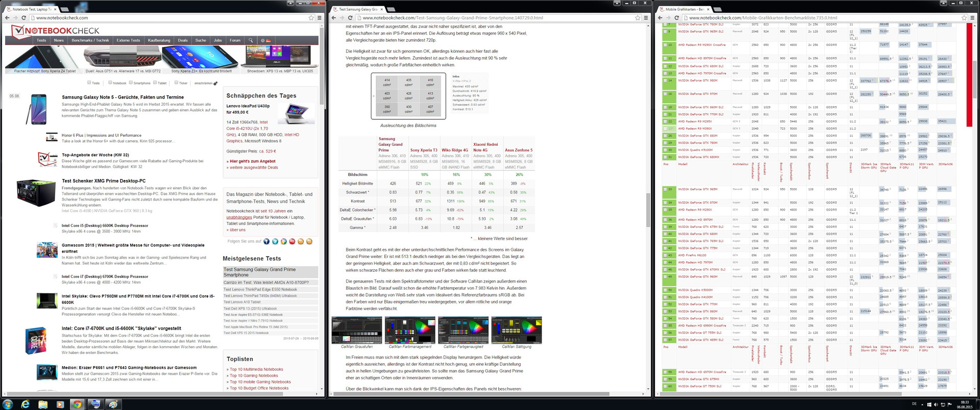Click the einschränken gears icon
980x410 pixels.
tap(215, 83)
